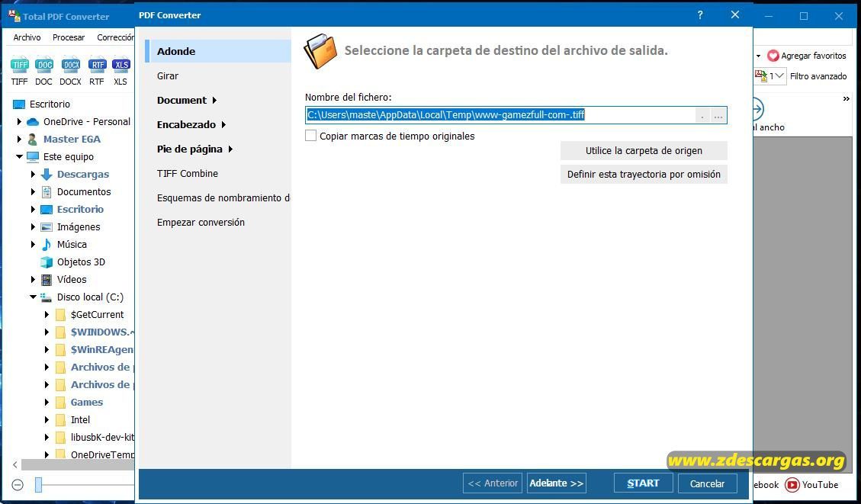Expand the Document submenu arrow
Screen dimensions: 861x504
(214, 101)
